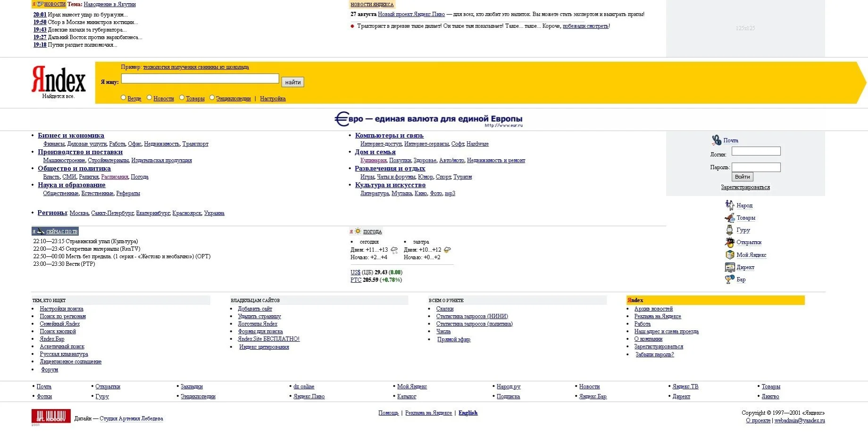Open the Добавить сайт link
The height and width of the screenshot is (435, 868).
255,309
